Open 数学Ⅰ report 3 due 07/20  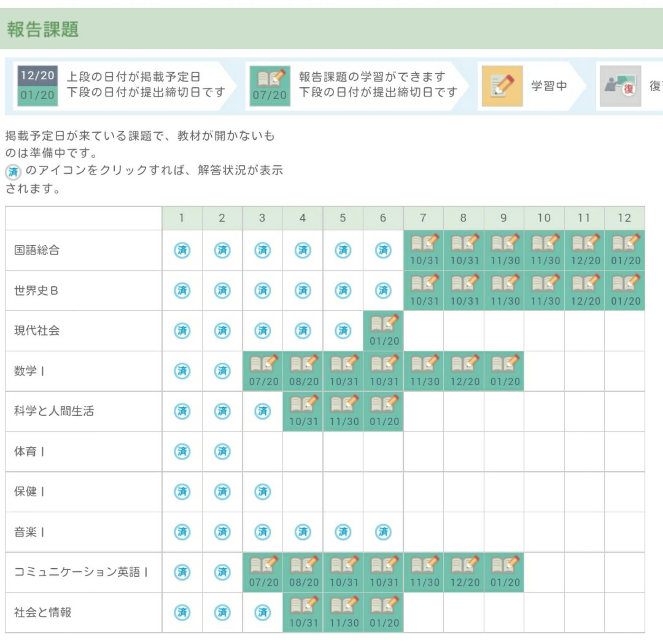click(x=263, y=371)
